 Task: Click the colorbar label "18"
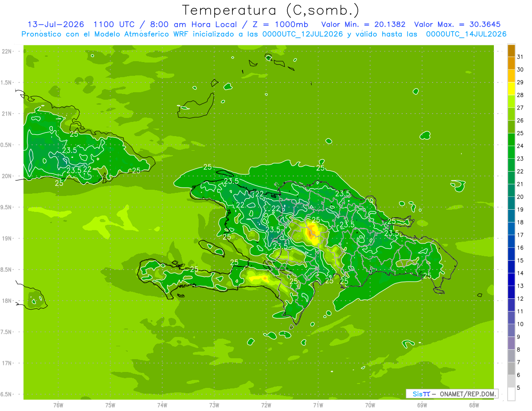[x=520, y=222]
